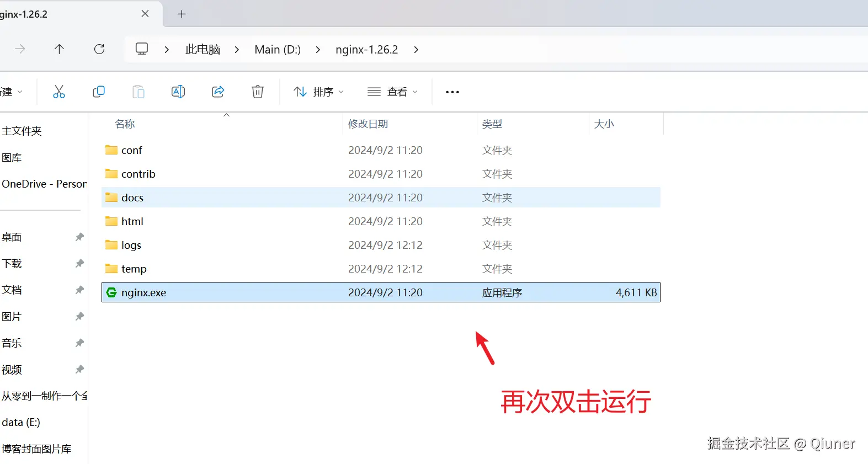Open 文档 in the sidebar
Screen dimensions: 868x464
(12, 290)
